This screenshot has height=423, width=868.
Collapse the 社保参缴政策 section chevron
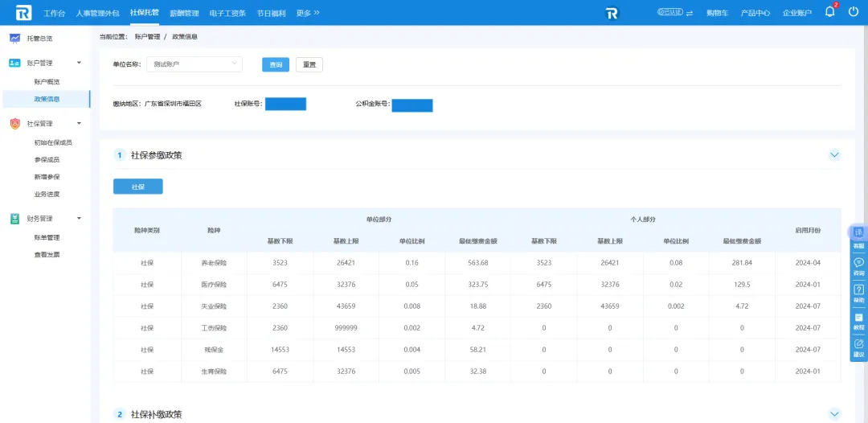(834, 155)
